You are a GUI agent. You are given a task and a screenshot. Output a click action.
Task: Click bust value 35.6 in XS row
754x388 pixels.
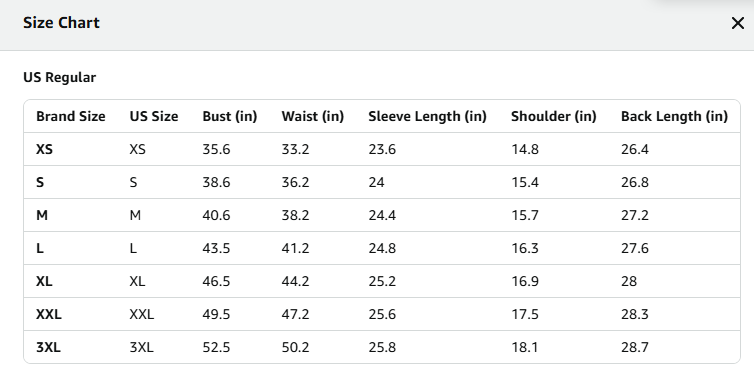pyautogui.click(x=216, y=150)
